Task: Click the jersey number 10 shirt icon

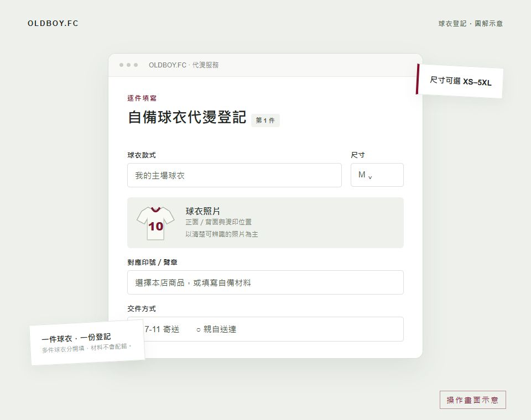Action: [x=155, y=223]
